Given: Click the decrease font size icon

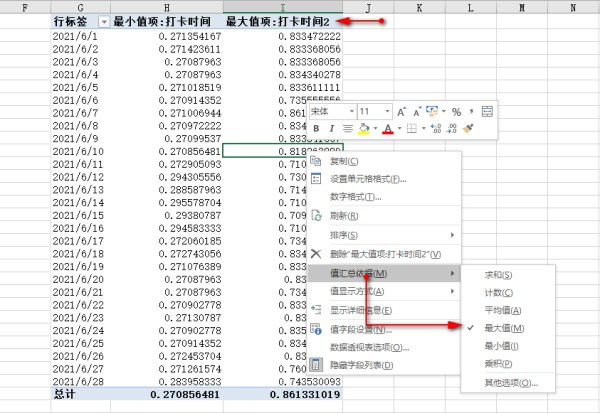Looking at the screenshot, I should pyautogui.click(x=417, y=112).
